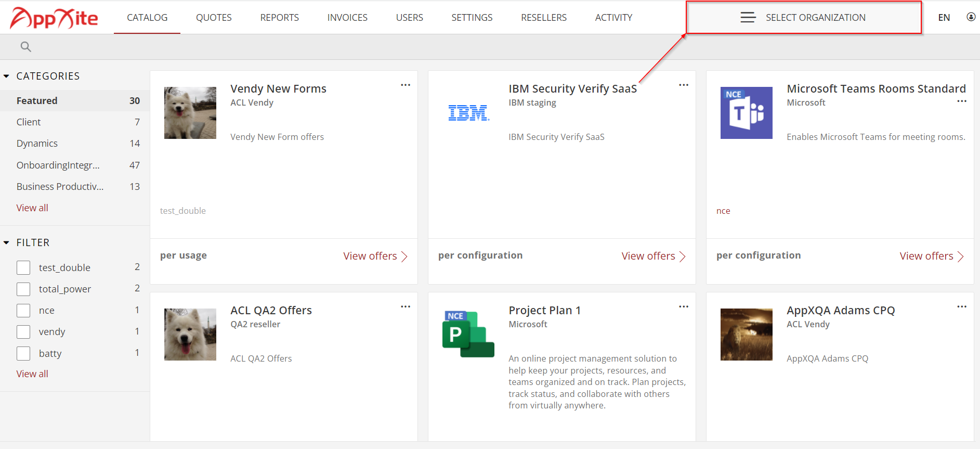980x449 pixels.
Task: Open the Activity tab
Action: (614, 18)
